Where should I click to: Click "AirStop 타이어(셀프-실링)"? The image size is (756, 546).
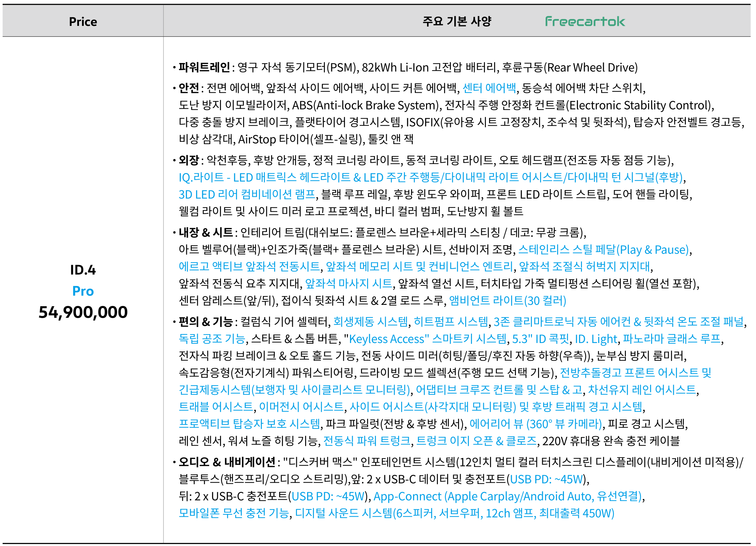[x=300, y=139]
